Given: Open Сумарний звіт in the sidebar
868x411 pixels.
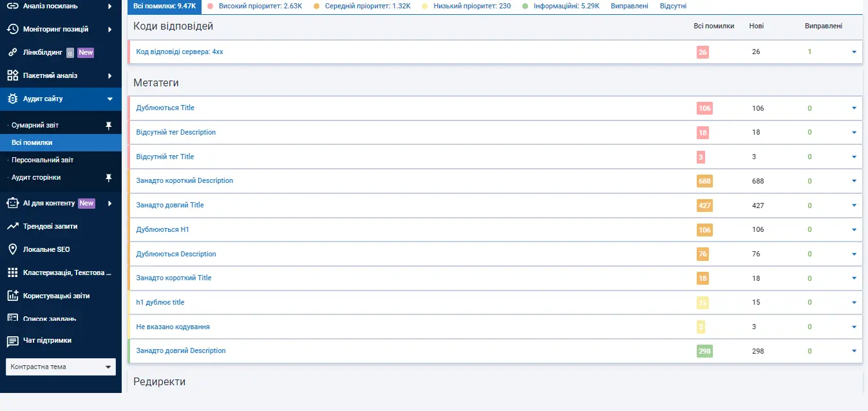Looking at the screenshot, I should pyautogui.click(x=35, y=126).
